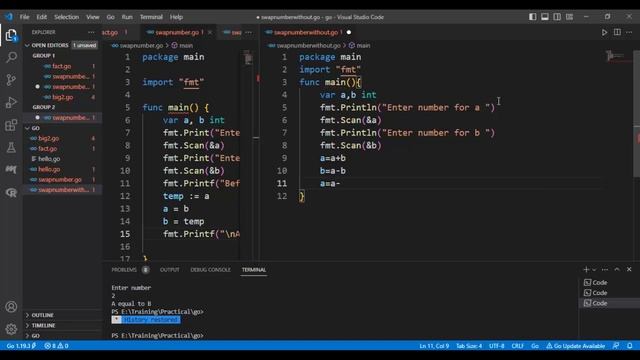This screenshot has height=360, width=640.
Task: Click the feedback icon in status bar
Action: [616, 346]
